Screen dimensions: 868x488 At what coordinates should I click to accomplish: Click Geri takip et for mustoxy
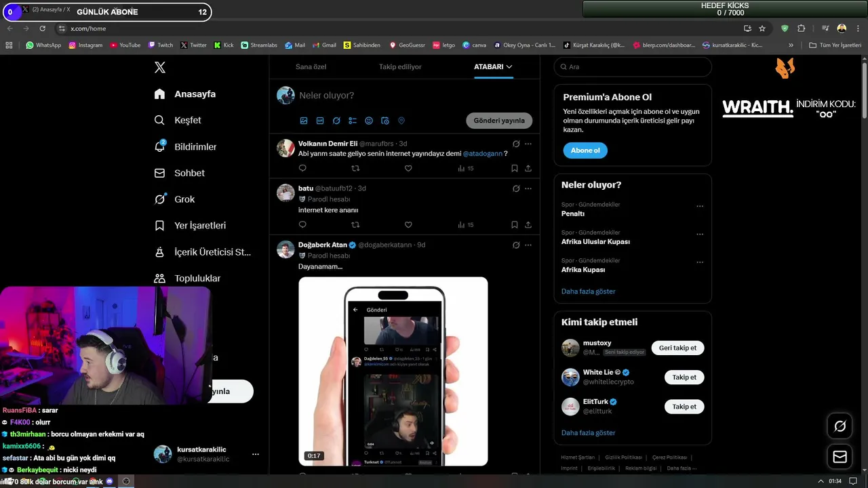click(678, 348)
